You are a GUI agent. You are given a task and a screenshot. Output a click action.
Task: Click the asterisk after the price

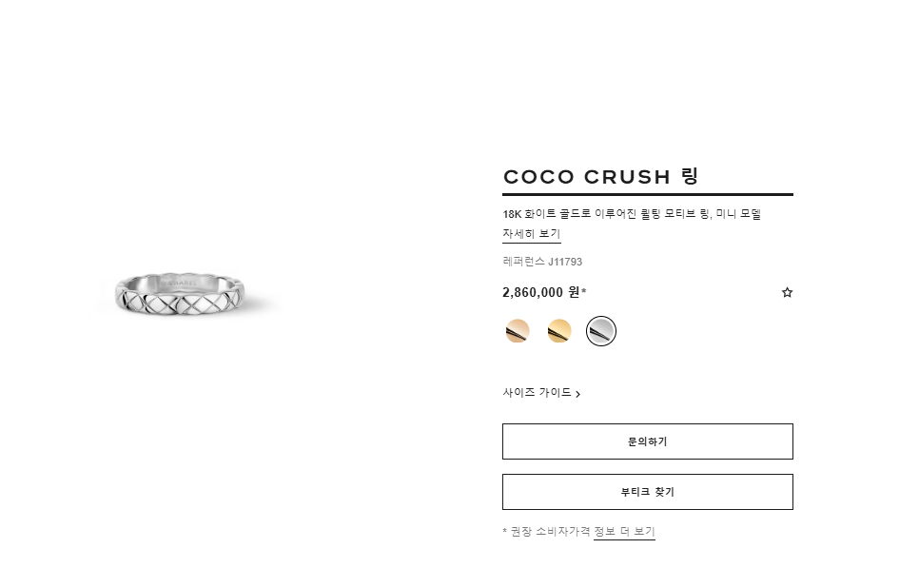[x=584, y=292]
